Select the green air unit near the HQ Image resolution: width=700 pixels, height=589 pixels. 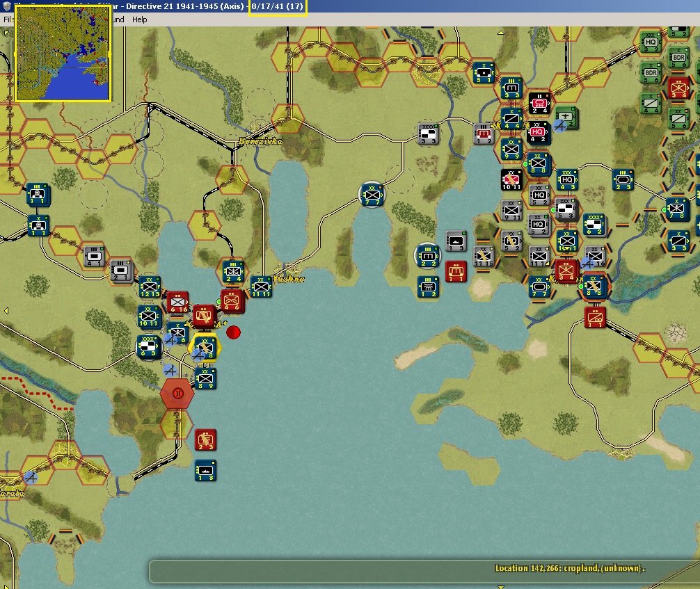(566, 118)
